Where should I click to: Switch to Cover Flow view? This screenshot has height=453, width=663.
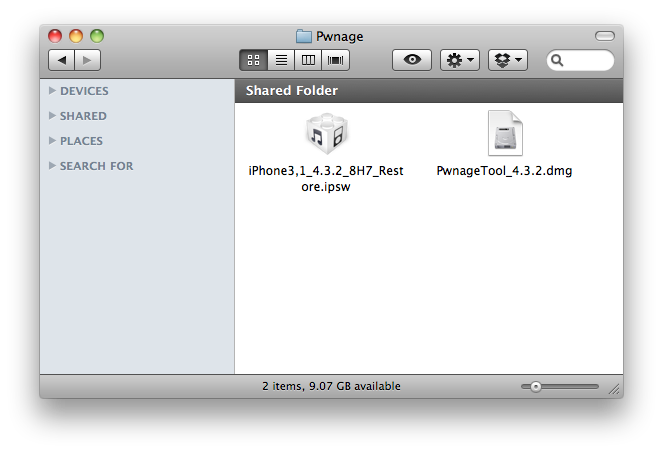click(336, 61)
